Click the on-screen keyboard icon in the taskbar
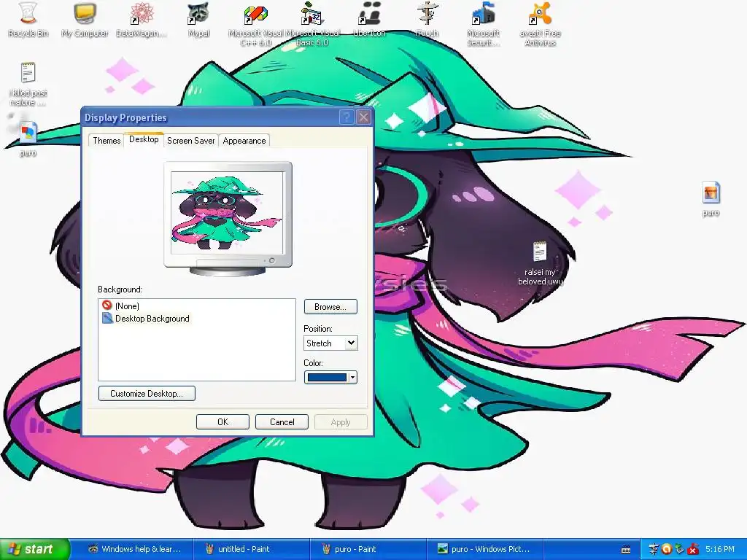 click(x=626, y=550)
